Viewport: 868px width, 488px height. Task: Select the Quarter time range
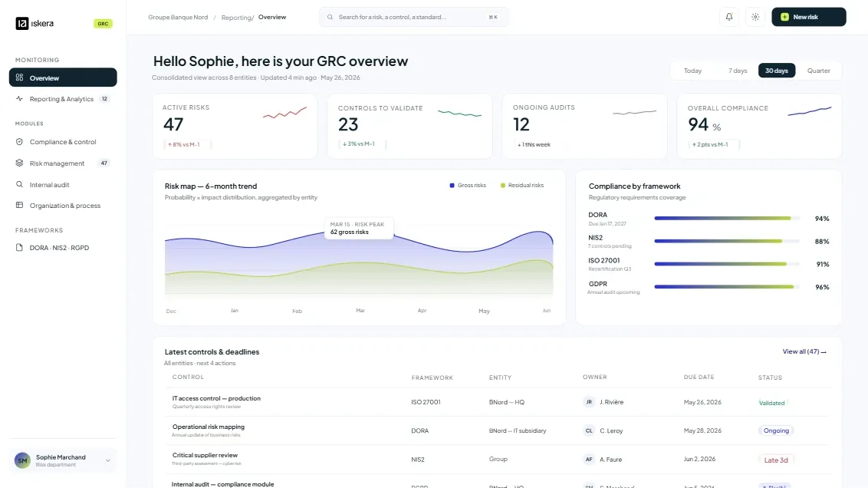(x=818, y=71)
